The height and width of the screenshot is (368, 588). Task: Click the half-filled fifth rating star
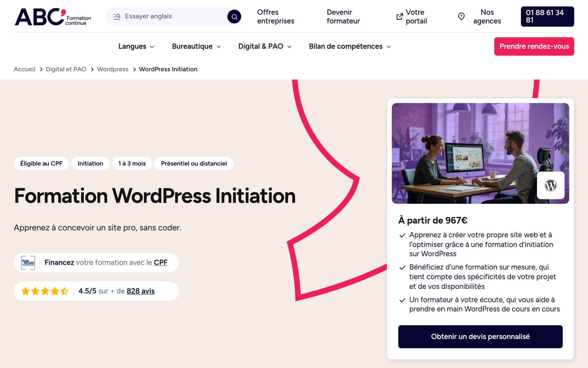click(x=64, y=291)
